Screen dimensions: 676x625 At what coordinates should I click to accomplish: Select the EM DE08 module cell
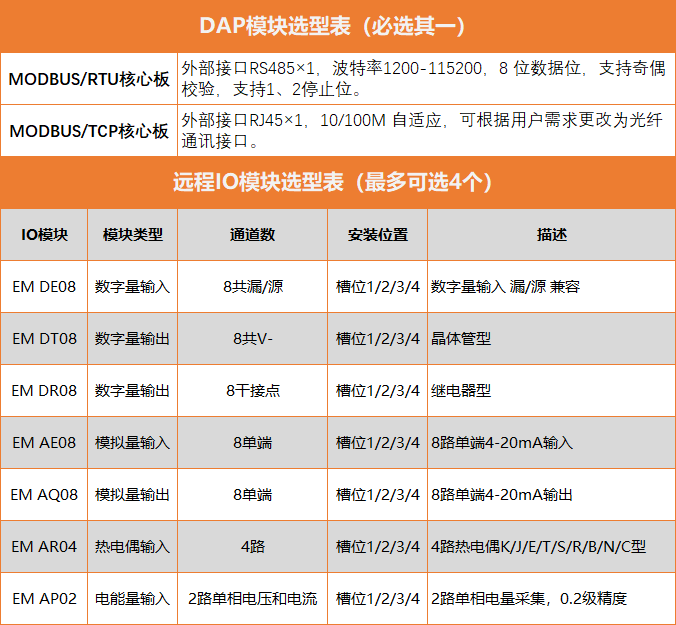(x=45, y=287)
